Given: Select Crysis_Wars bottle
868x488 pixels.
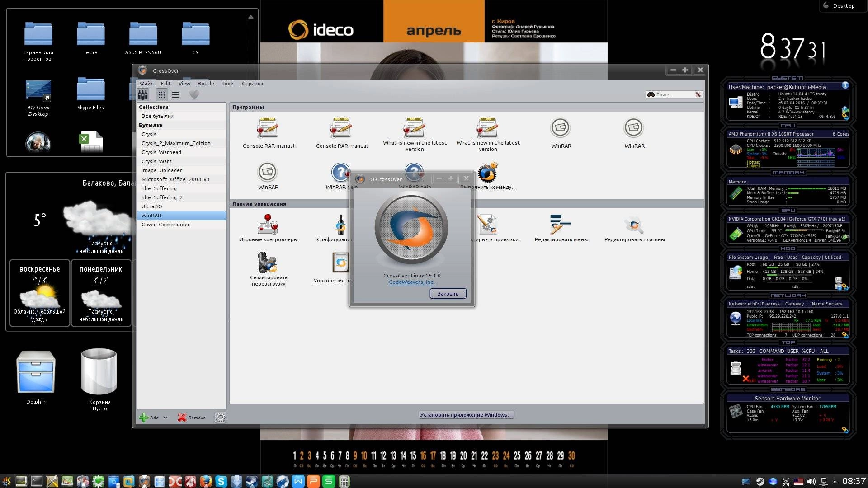Looking at the screenshot, I should coord(181,161).
